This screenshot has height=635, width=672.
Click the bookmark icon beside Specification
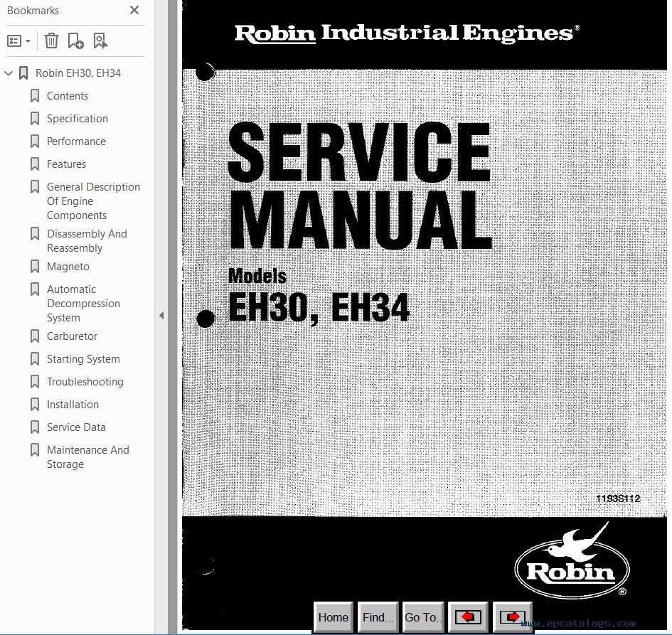click(x=35, y=119)
